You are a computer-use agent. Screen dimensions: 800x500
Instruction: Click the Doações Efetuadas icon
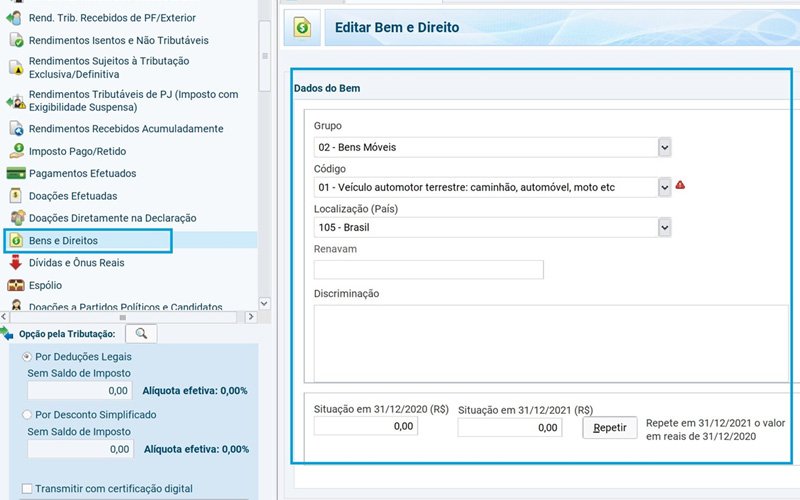coord(16,196)
